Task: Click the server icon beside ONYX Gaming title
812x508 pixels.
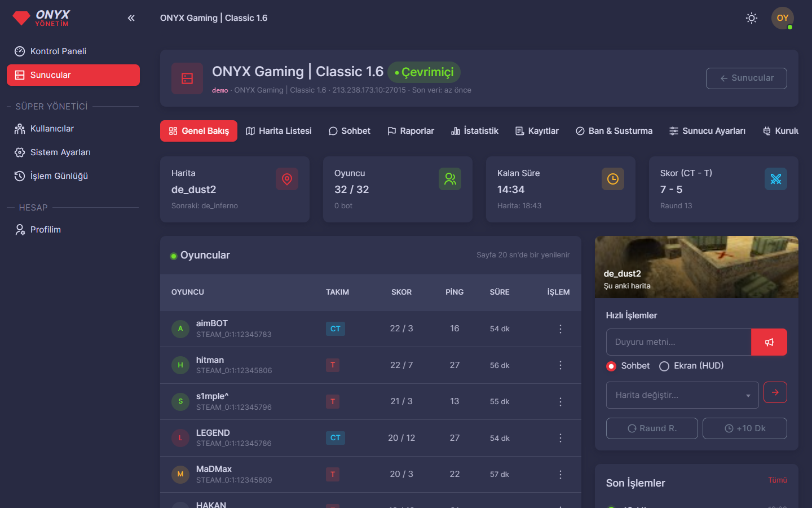Action: pos(187,78)
